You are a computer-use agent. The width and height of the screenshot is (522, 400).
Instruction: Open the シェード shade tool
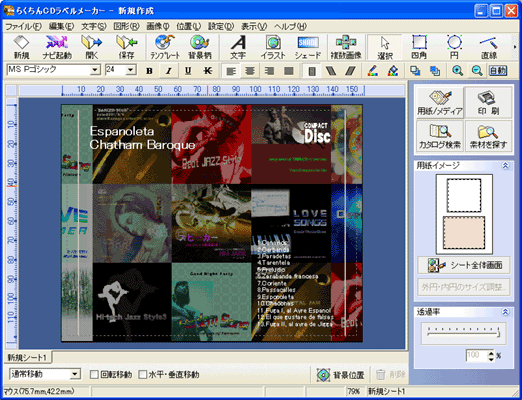point(308,47)
